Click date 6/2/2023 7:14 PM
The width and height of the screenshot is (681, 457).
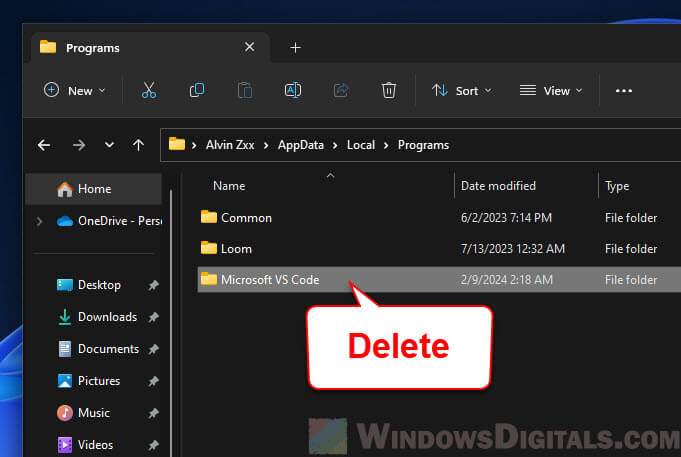click(506, 218)
